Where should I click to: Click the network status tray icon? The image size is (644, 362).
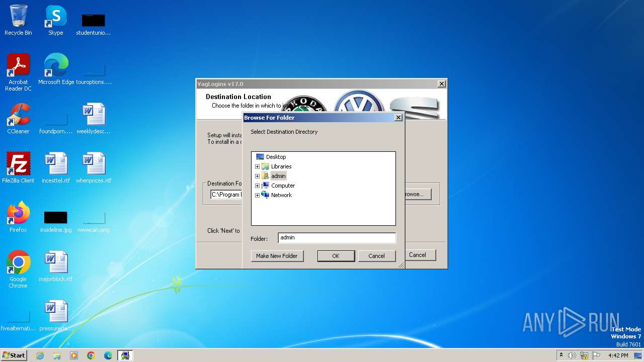coord(584,355)
